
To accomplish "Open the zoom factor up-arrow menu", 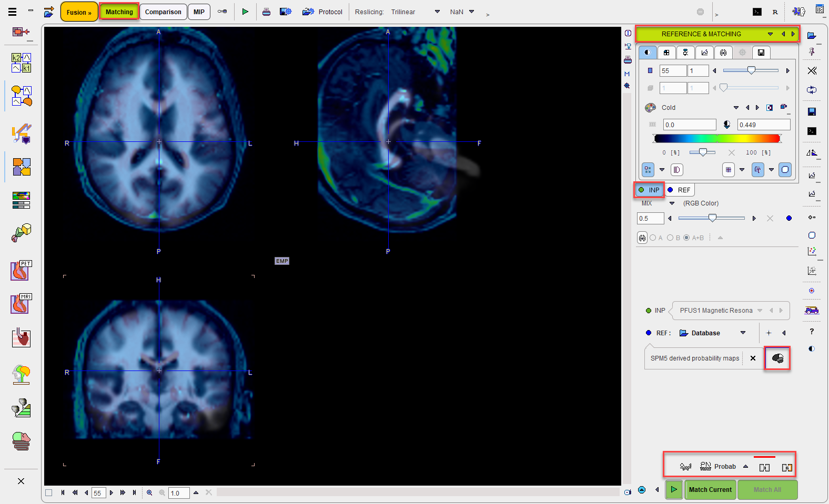I will pyautogui.click(x=196, y=492).
